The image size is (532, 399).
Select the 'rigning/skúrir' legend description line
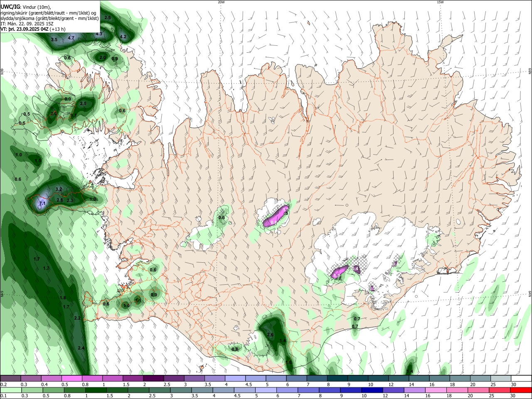tap(48, 13)
